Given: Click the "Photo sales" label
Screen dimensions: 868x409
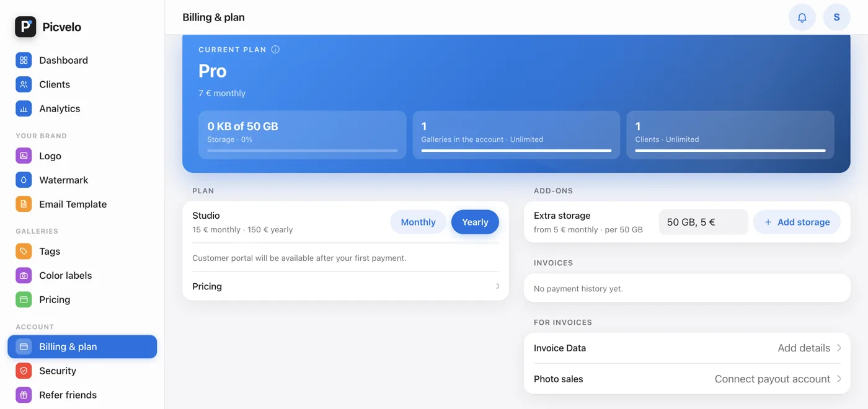Looking at the screenshot, I should pos(559,379).
